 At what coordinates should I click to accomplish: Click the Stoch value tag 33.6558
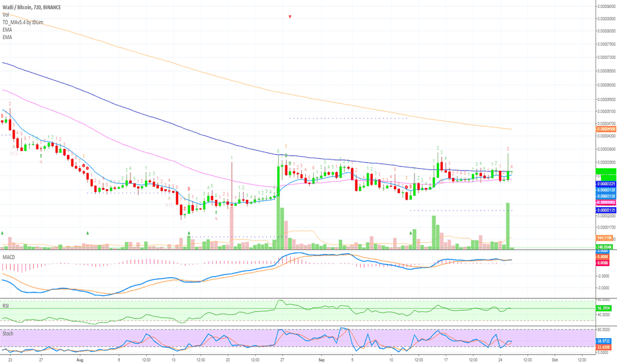click(604, 347)
